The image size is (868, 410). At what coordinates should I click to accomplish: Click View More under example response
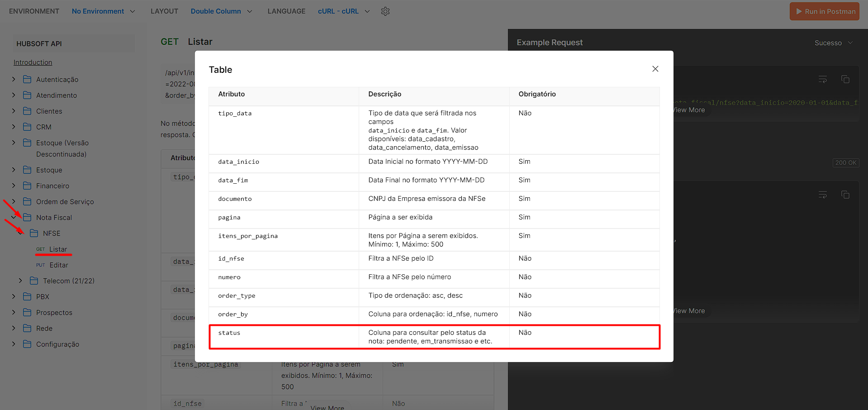pos(688,311)
